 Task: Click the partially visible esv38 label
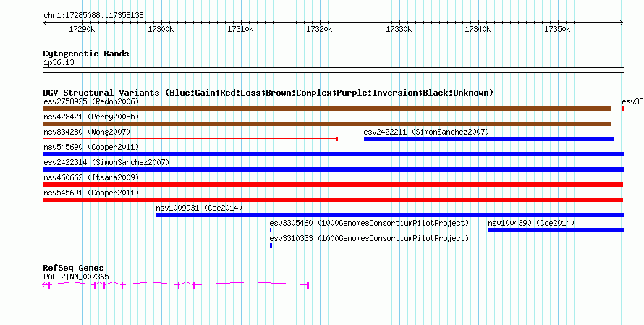click(632, 101)
